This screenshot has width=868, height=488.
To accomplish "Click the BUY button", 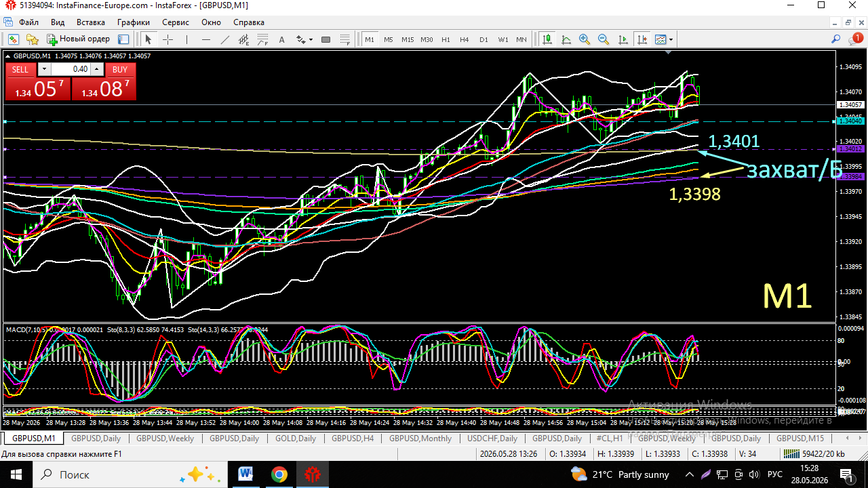I will tap(120, 69).
